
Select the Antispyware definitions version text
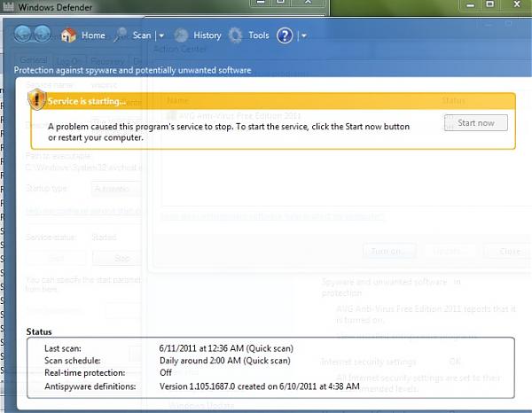pyautogui.click(x=259, y=386)
